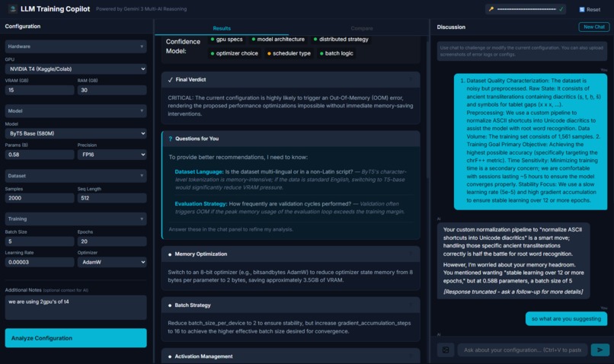Click the Samples input field
Screen dimensions: 614x364
click(40, 198)
